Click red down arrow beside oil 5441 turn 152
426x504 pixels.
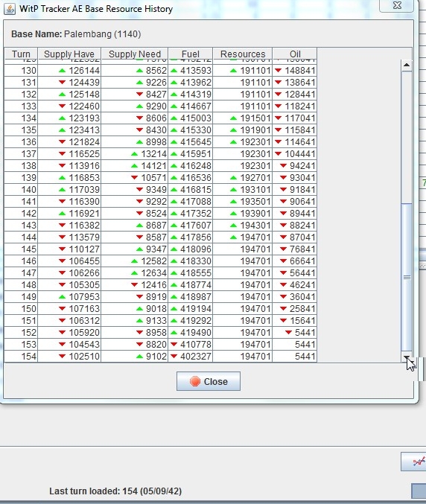pos(288,333)
